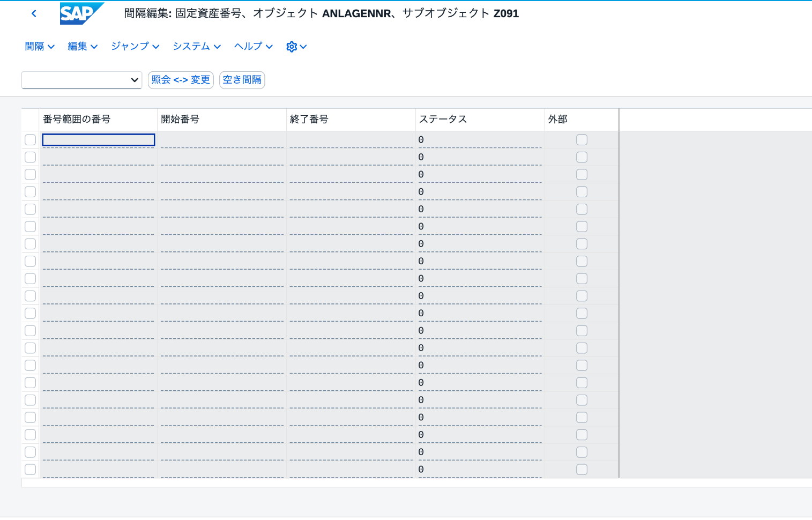The width and height of the screenshot is (812, 520).
Task: Click the 外部 column header
Action: 582,120
